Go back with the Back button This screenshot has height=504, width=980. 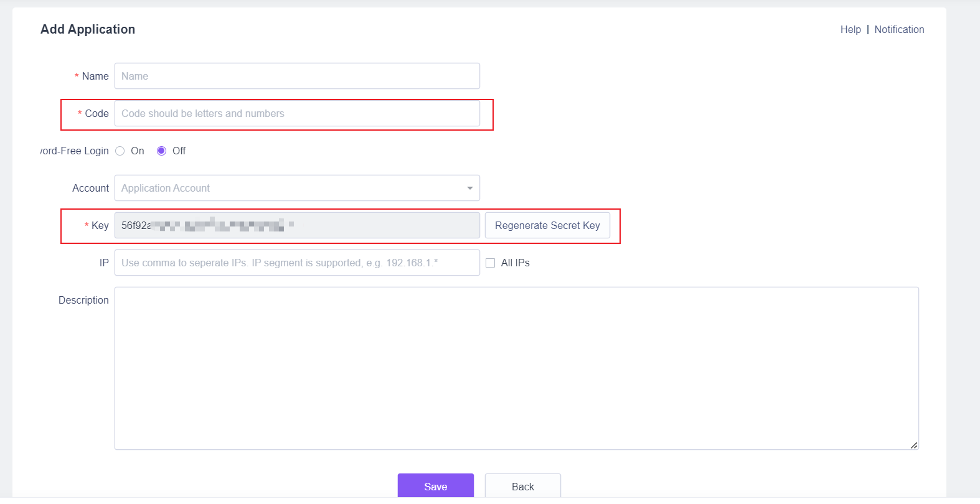[x=522, y=486]
